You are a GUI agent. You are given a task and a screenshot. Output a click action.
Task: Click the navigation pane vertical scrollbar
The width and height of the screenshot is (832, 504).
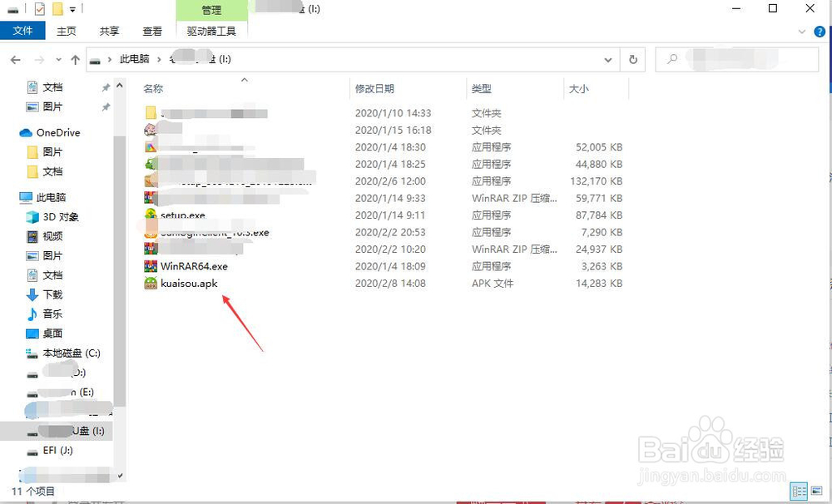point(121,250)
